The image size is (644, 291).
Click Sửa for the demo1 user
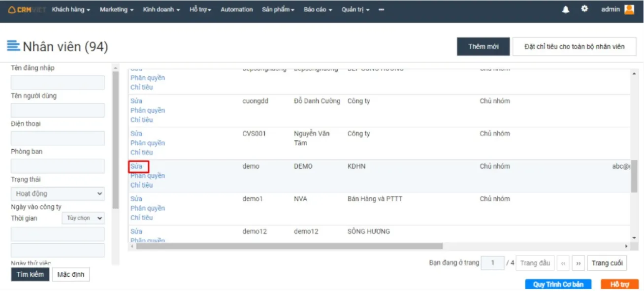point(136,199)
